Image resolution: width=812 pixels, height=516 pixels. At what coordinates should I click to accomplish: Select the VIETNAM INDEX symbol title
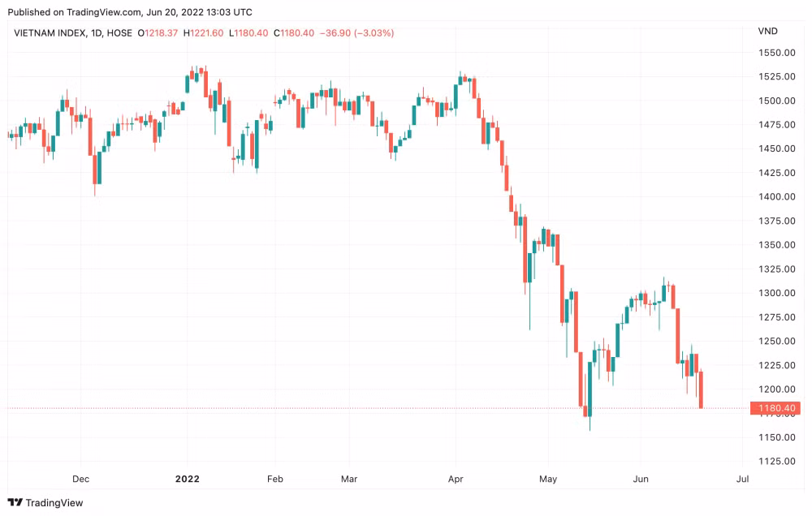pos(50,33)
